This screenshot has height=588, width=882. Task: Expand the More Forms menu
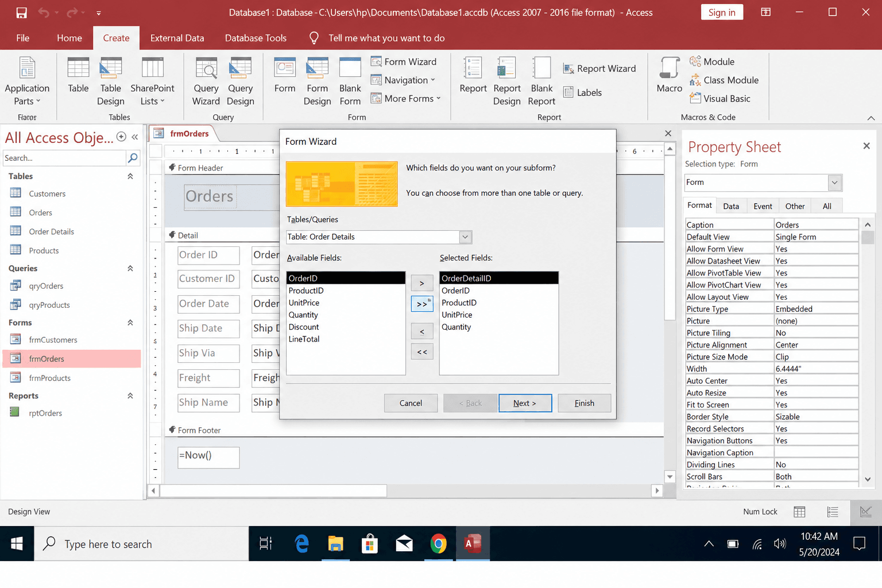[x=406, y=98]
